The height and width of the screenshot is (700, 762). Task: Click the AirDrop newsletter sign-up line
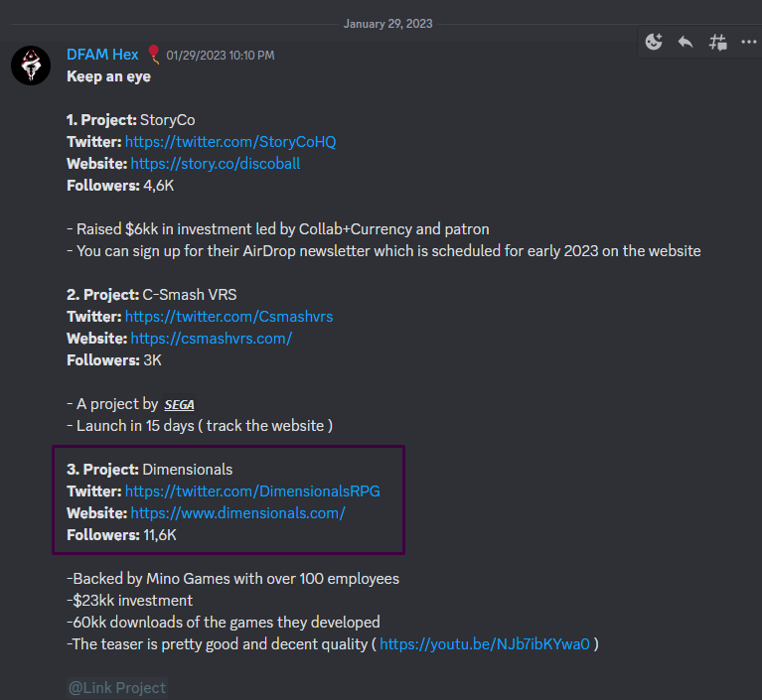click(x=383, y=251)
